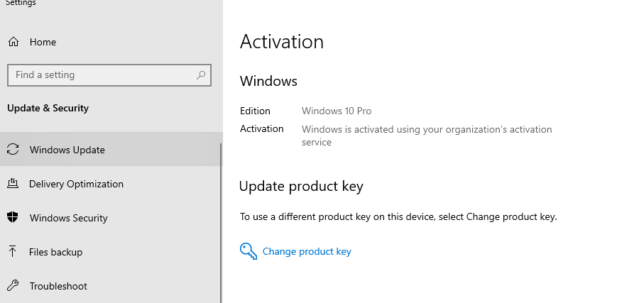Click the Update & Security category heading
Image resolution: width=644 pixels, height=303 pixels.
click(48, 109)
